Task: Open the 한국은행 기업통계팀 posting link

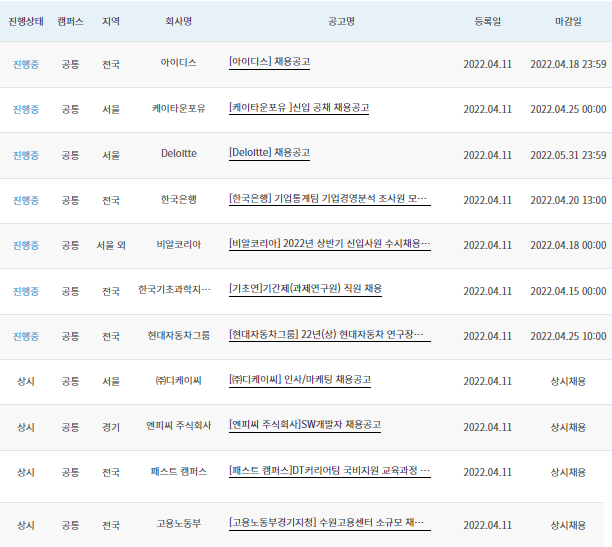Action: (x=330, y=198)
